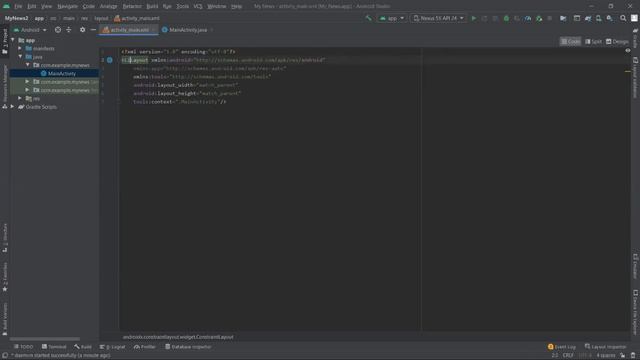Open the Terminal tool window
Viewport: 640px width, 360px height.
[x=54, y=347]
